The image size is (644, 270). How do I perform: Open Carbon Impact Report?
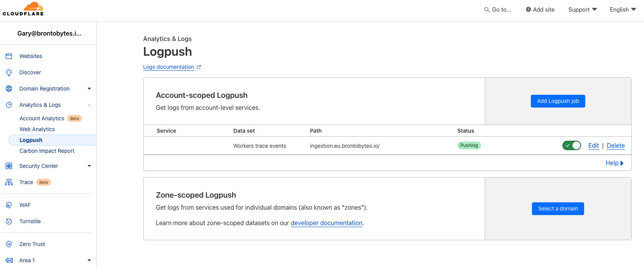point(47,151)
